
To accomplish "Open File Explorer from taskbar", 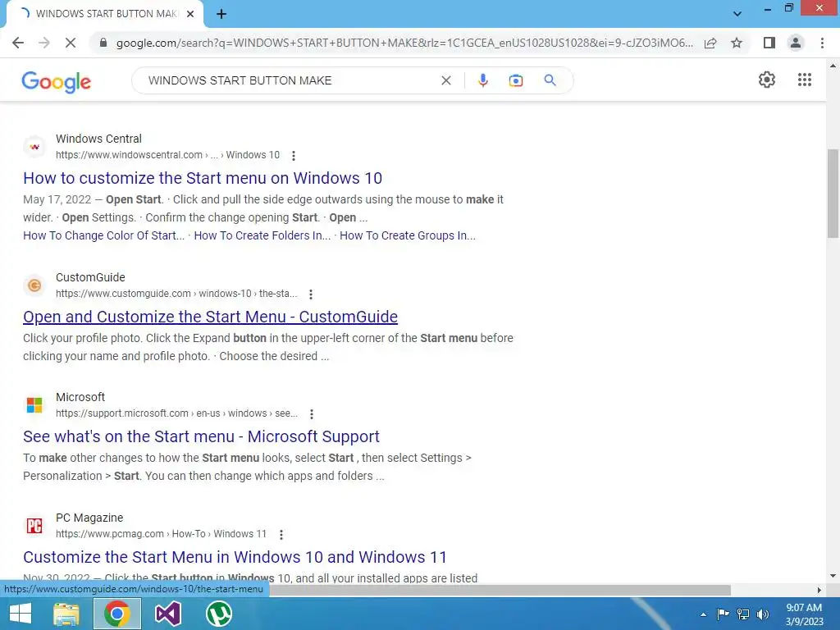I will coord(66,614).
